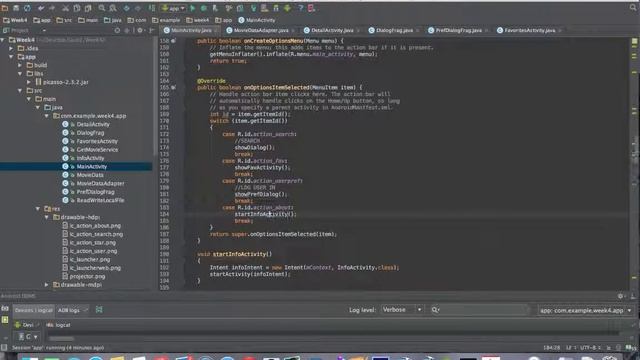Open the app: com.example.week4.app filter dropdown
This screenshot has height=360, width=640.
[x=586, y=311]
